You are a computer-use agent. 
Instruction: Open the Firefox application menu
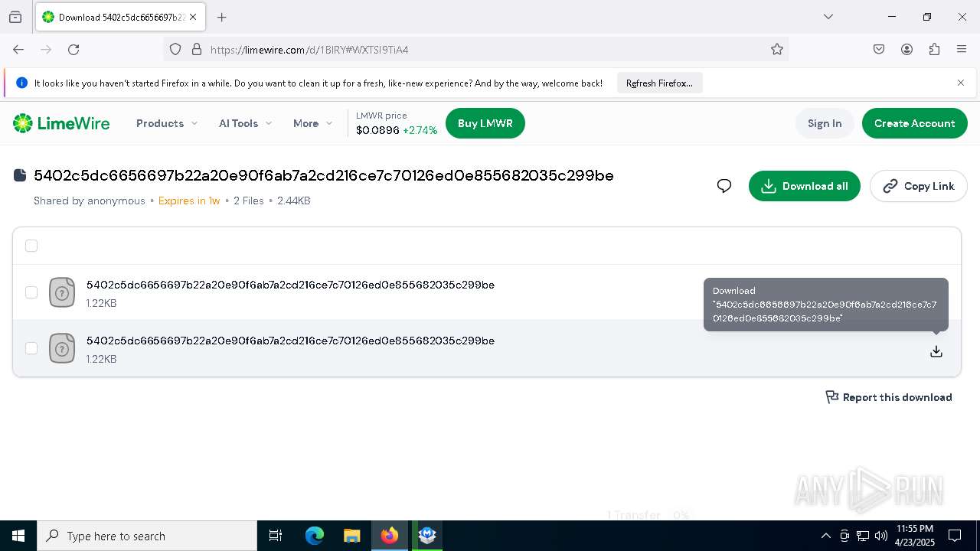click(962, 49)
